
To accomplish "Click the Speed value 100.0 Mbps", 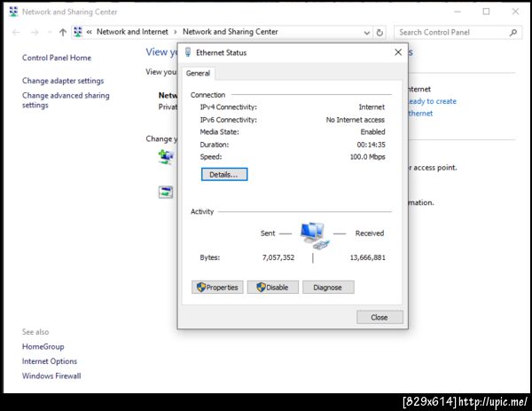I will pos(368,157).
